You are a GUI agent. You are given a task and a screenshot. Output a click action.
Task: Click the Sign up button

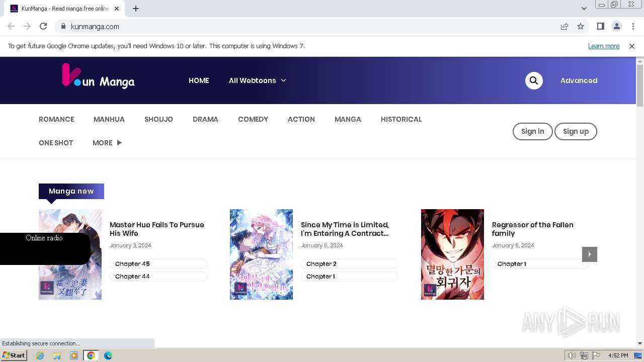point(576,131)
